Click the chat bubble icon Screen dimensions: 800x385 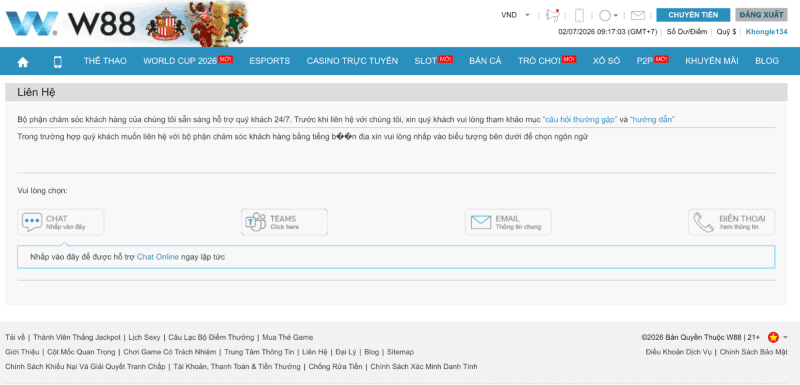pyautogui.click(x=32, y=222)
